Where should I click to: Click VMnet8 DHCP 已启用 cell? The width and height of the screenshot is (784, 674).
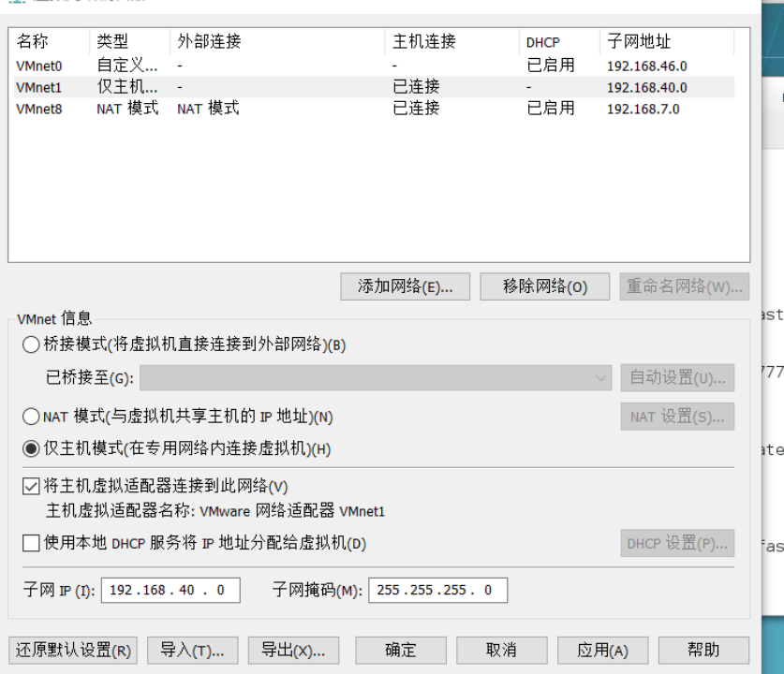tap(551, 109)
